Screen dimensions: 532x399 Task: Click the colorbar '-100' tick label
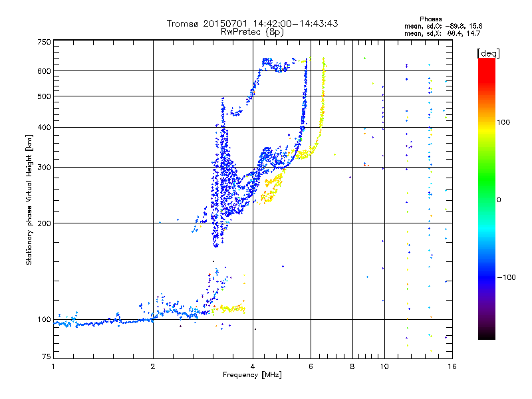[507, 277]
